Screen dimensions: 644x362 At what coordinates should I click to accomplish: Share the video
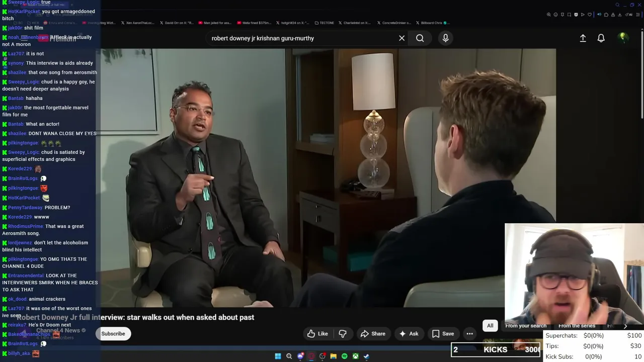(373, 334)
